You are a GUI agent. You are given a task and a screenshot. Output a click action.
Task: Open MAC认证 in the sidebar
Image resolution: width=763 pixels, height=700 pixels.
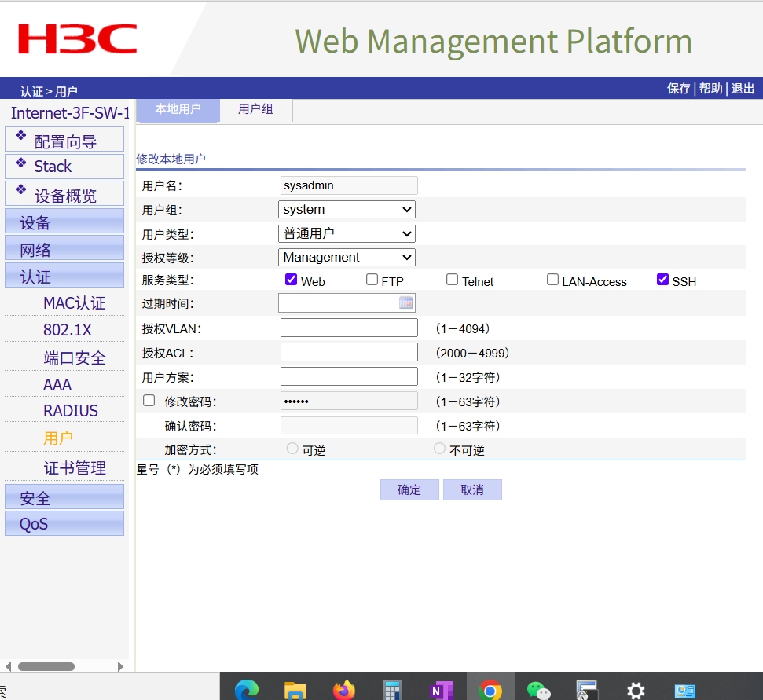pyautogui.click(x=75, y=303)
